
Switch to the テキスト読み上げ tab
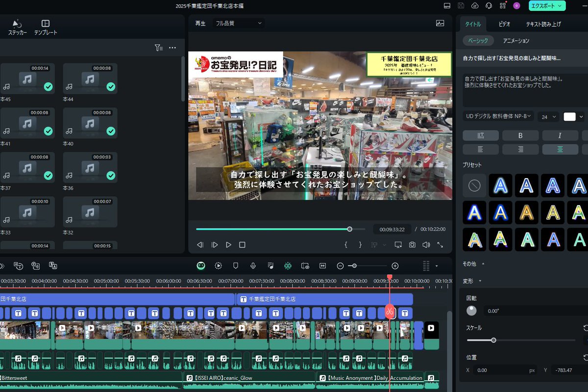click(x=543, y=24)
